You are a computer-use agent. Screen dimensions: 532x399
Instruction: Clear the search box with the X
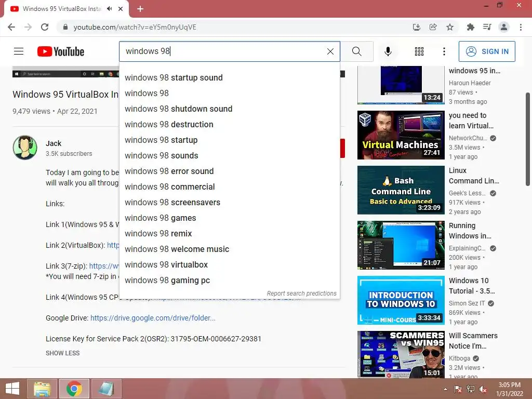pos(330,51)
